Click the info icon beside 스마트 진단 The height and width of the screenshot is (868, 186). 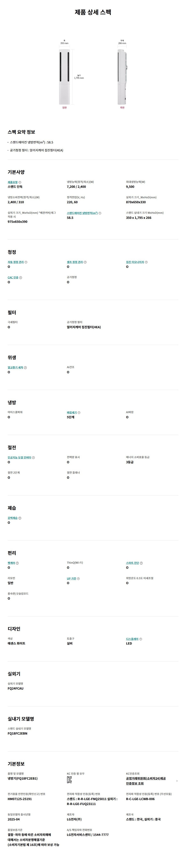[x=141, y=563]
